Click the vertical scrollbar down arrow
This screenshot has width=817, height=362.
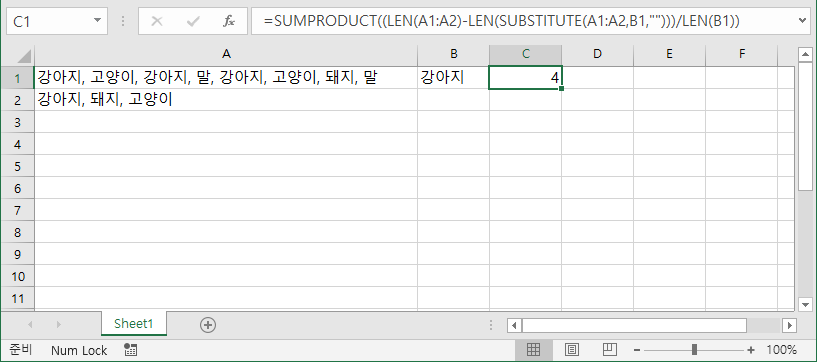pos(806,304)
